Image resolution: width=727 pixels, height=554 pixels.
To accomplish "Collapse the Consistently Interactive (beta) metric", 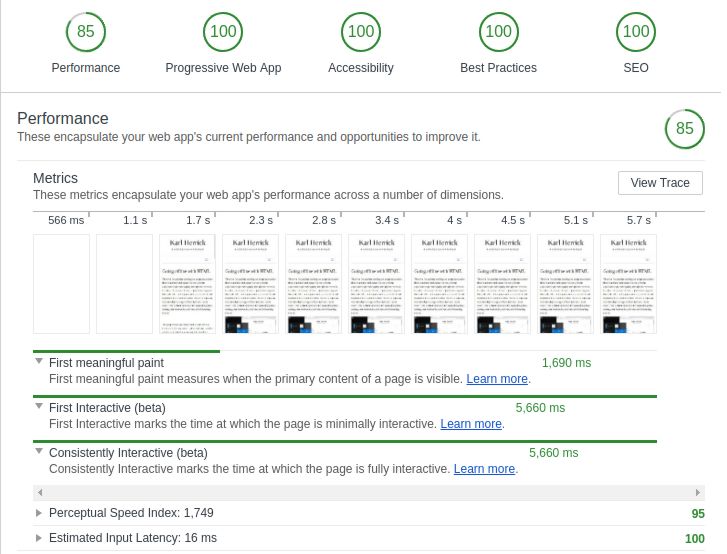I will [x=40, y=453].
